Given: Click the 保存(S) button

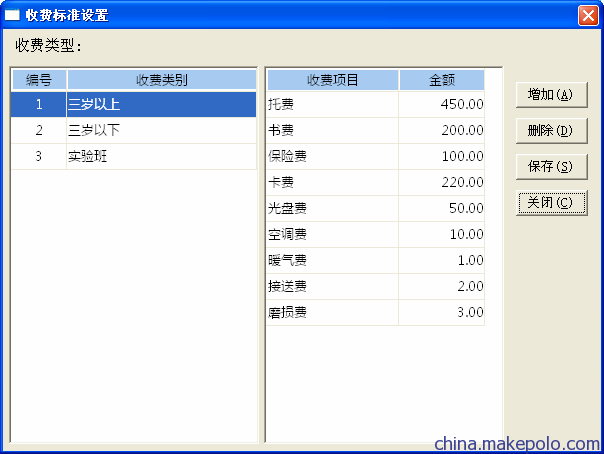Looking at the screenshot, I should point(551,166).
